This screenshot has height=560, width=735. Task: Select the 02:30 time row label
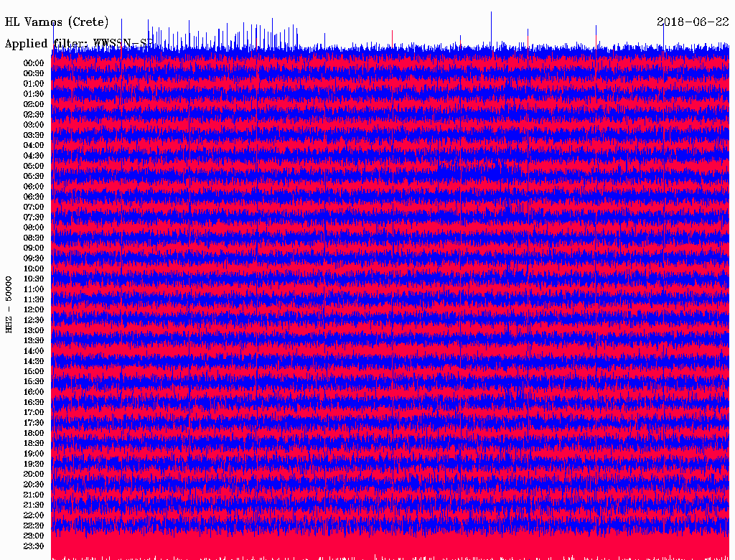(x=33, y=114)
